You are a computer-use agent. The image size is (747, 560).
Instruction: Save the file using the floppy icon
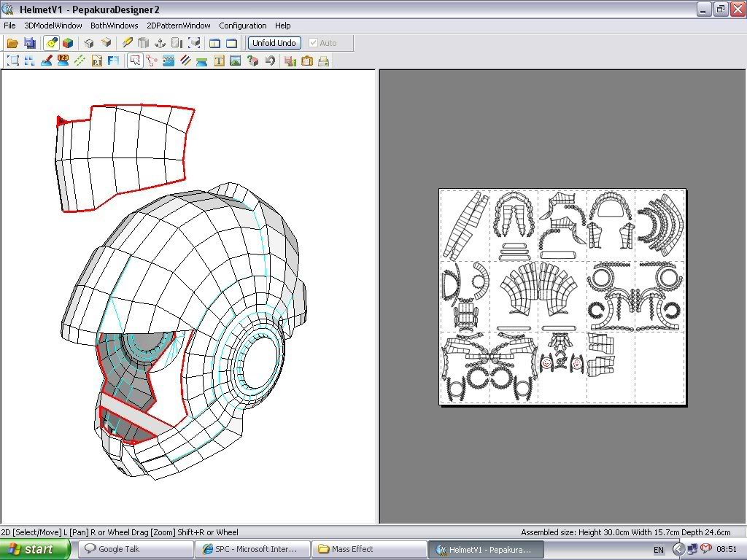point(29,43)
